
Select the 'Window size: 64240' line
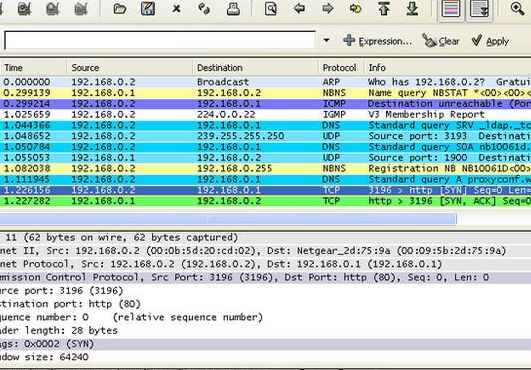(266, 357)
